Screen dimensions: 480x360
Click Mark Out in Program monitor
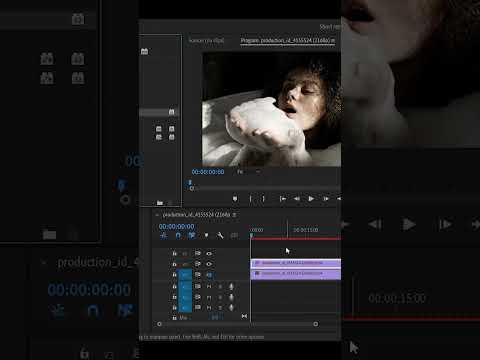[263, 199]
